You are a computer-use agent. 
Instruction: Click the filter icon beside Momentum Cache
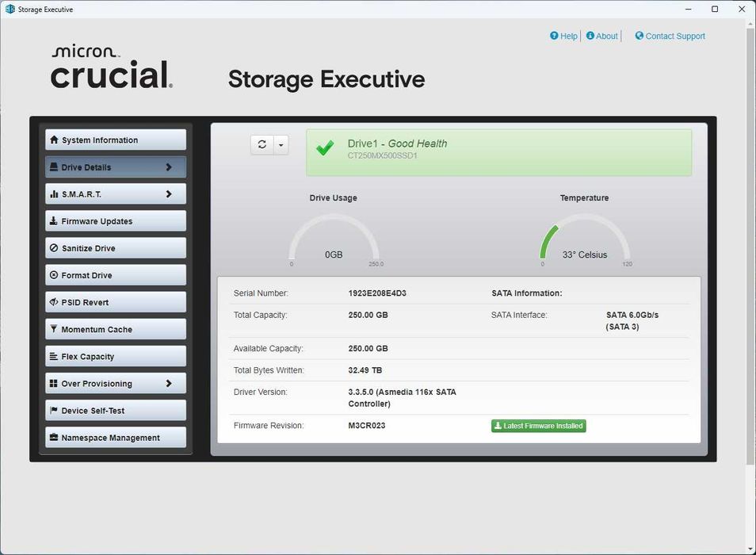pos(54,329)
